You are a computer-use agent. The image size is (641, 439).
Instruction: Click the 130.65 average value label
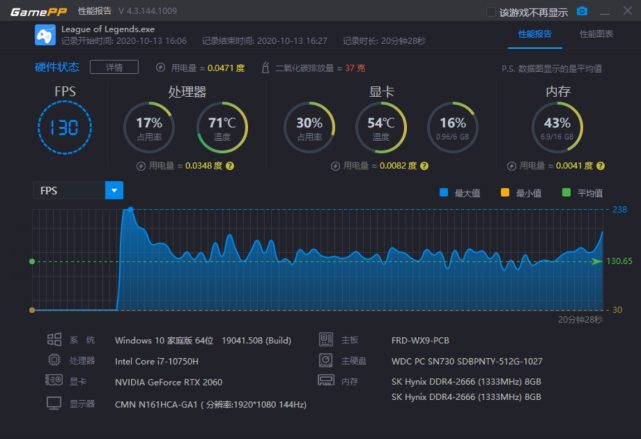[x=619, y=261]
